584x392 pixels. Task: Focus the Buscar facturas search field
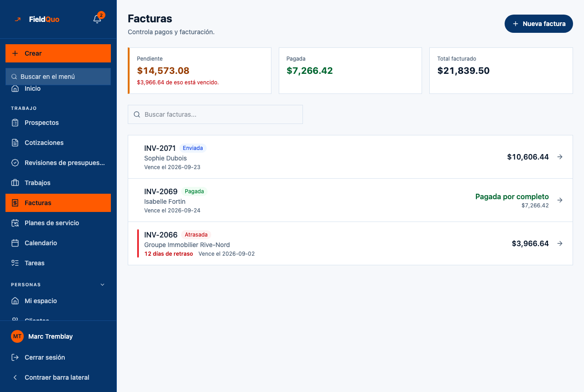pos(215,114)
